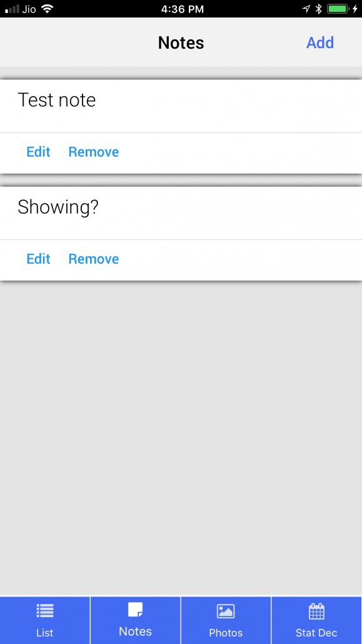Edit the Test note entry

tap(38, 152)
